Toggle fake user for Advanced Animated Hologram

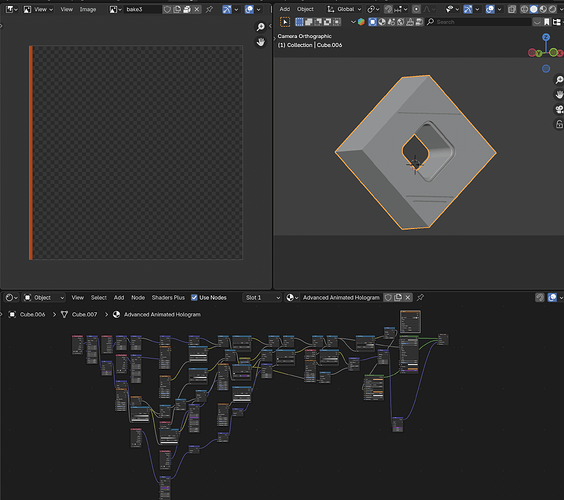(x=388, y=297)
